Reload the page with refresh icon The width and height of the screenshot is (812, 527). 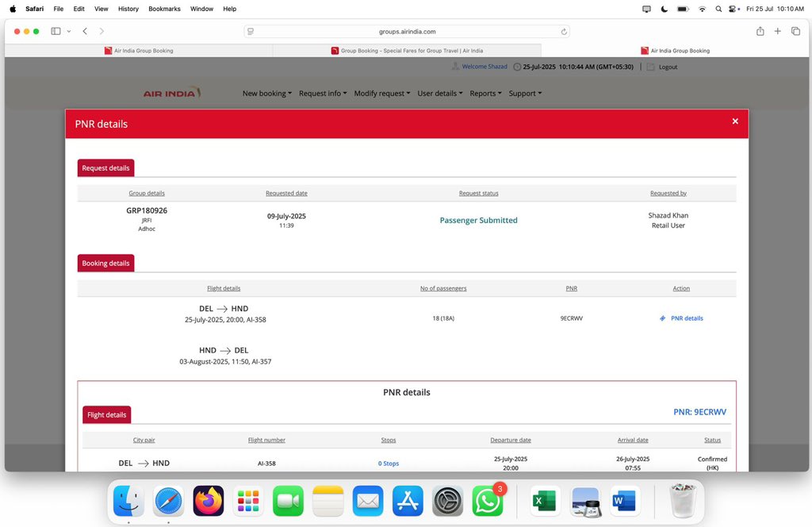click(564, 32)
